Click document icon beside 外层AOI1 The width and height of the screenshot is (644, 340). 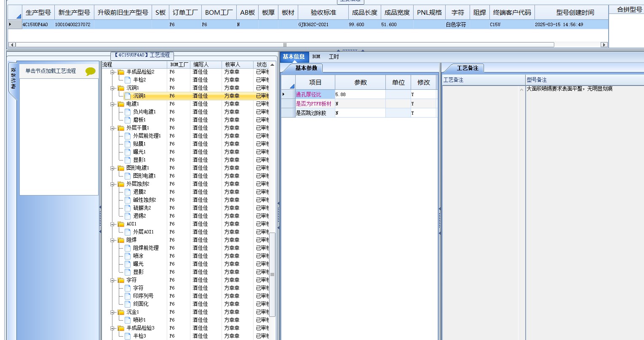click(x=128, y=232)
